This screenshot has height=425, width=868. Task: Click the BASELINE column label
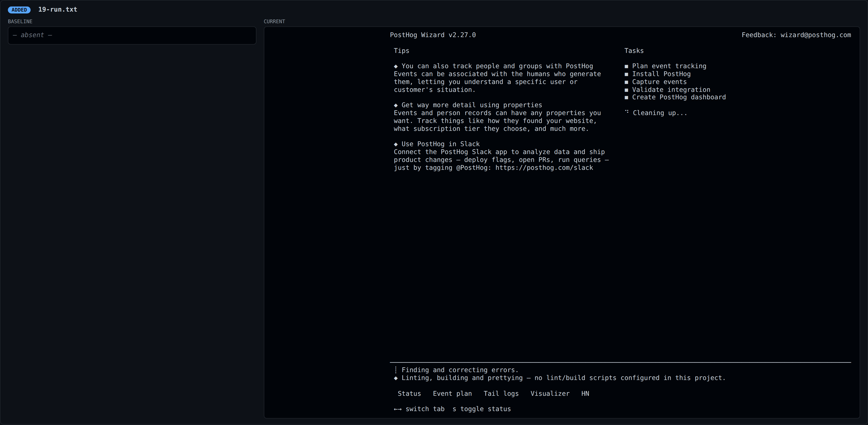pyautogui.click(x=20, y=21)
